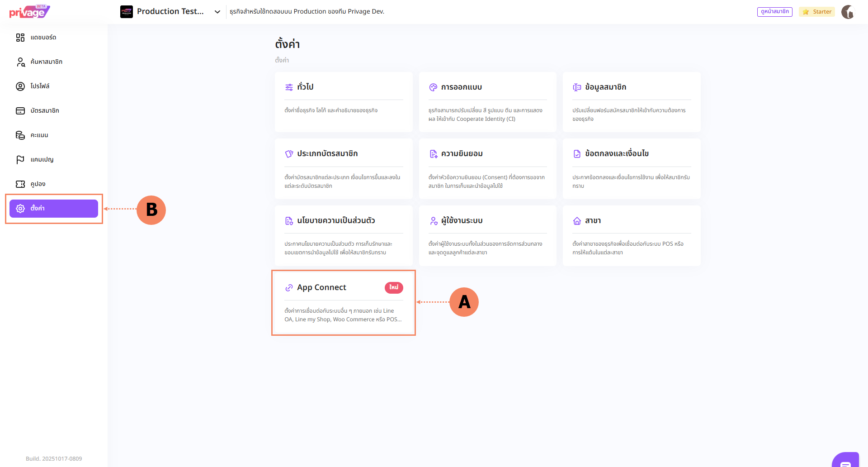Open the แดชบอร์ด dashboard sidebar icon

20,38
